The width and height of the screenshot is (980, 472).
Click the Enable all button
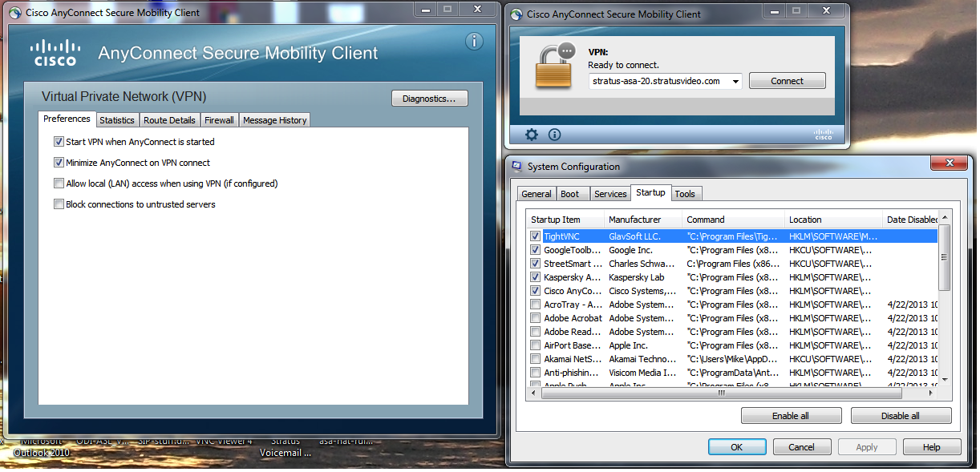(791, 416)
